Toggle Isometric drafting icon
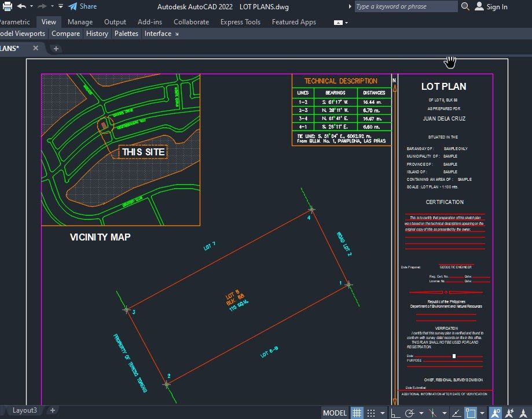 coord(432,413)
